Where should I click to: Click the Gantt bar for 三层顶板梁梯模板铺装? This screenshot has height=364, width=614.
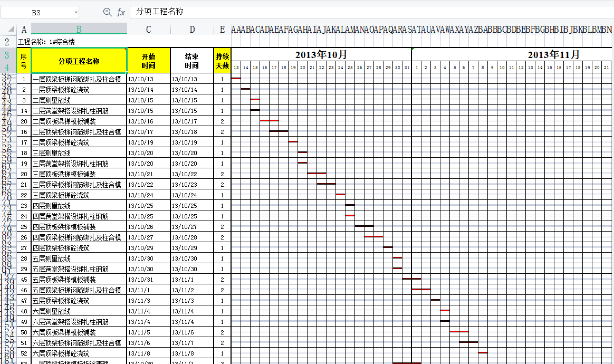[317, 173]
